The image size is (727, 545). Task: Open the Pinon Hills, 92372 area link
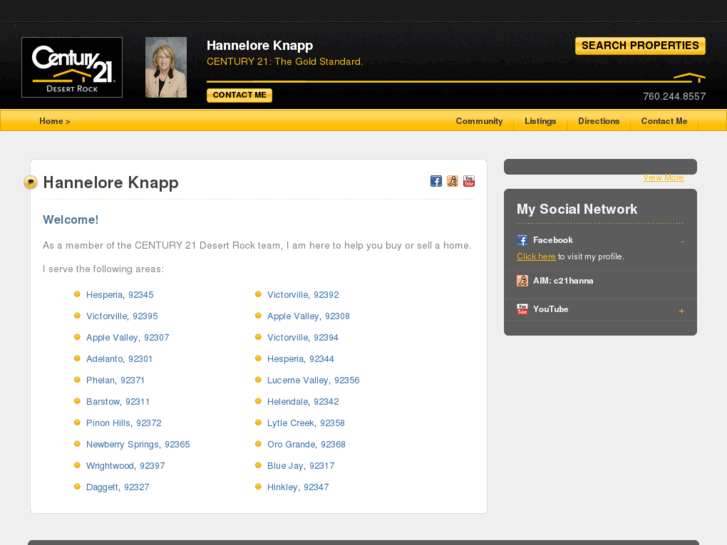point(124,423)
